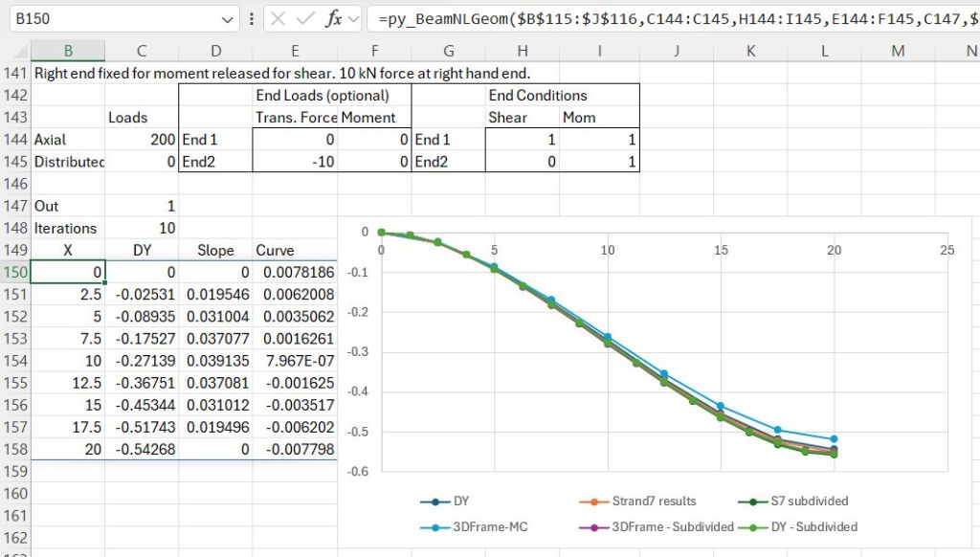Screen dimensions: 980x557
Task: Select row 147 header
Action: [15, 206]
